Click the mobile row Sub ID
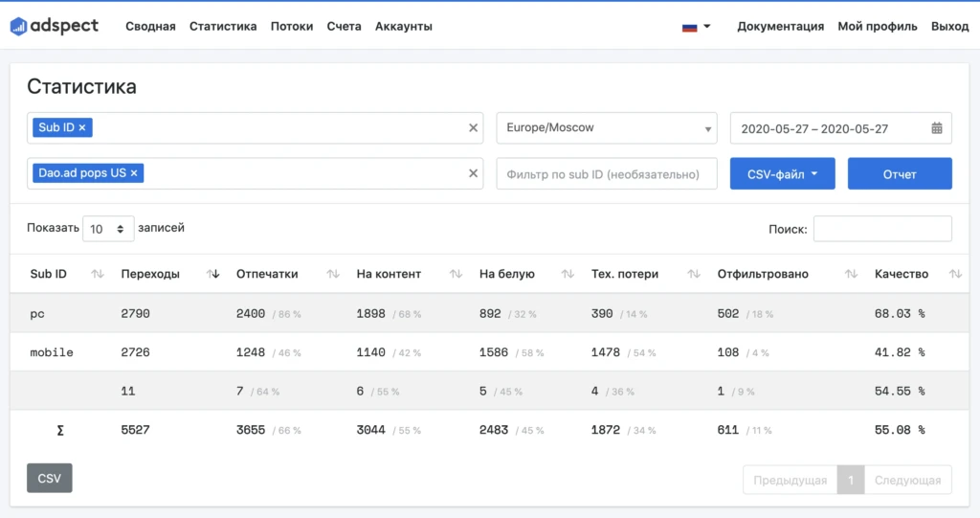 pyautogui.click(x=52, y=352)
